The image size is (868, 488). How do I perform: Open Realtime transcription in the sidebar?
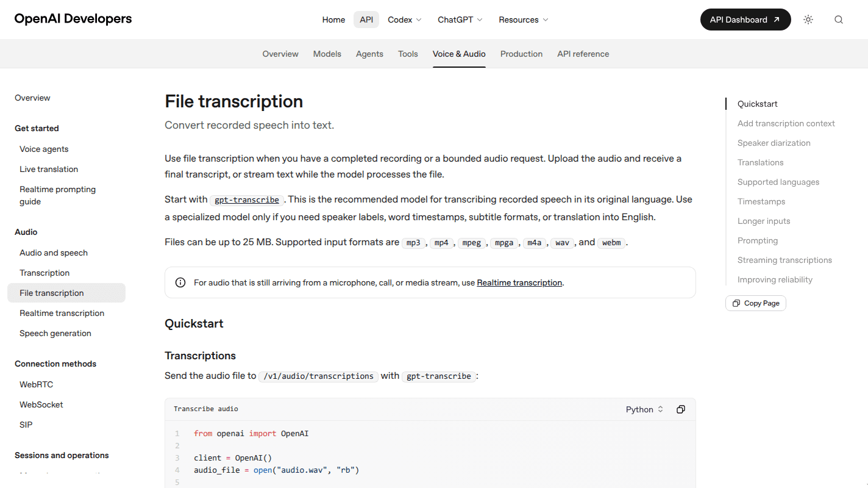point(62,313)
